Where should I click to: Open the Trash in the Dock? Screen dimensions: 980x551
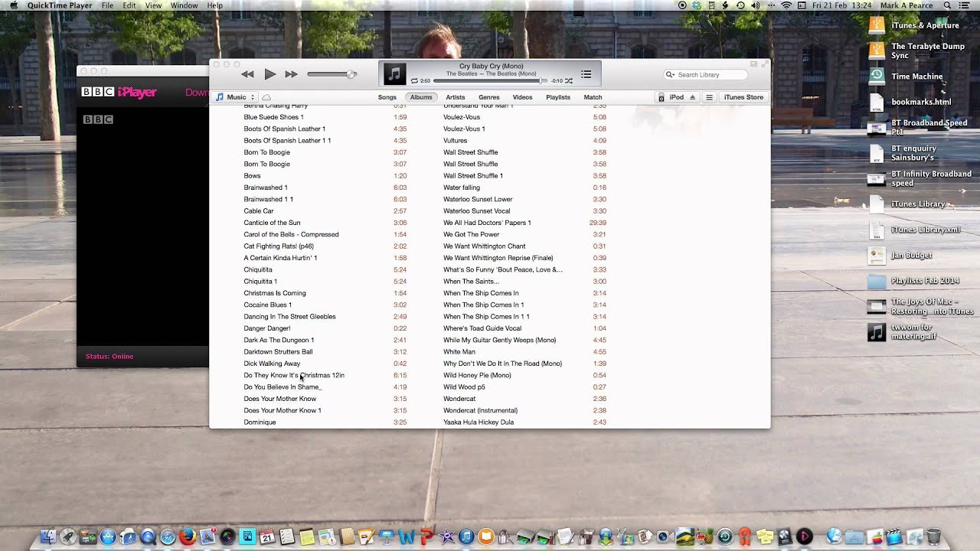tap(933, 536)
